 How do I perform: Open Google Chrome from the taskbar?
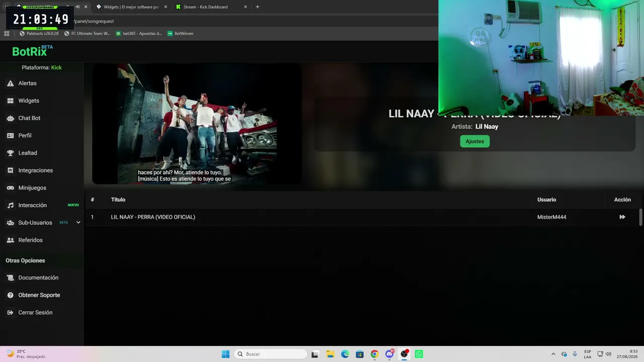pyautogui.click(x=374, y=354)
